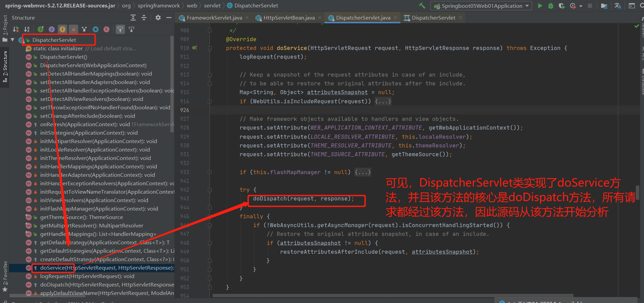Expand folded flashMapManager block on line 933
Screen dimensions: 644x303
[209, 172]
